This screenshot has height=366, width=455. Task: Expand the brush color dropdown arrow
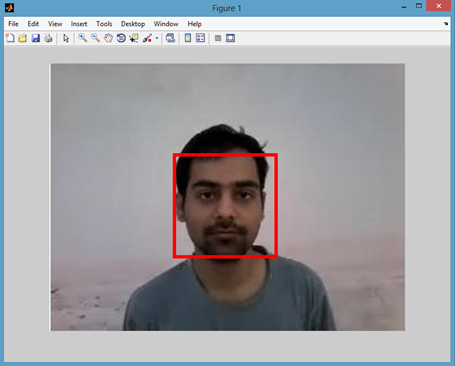(157, 38)
